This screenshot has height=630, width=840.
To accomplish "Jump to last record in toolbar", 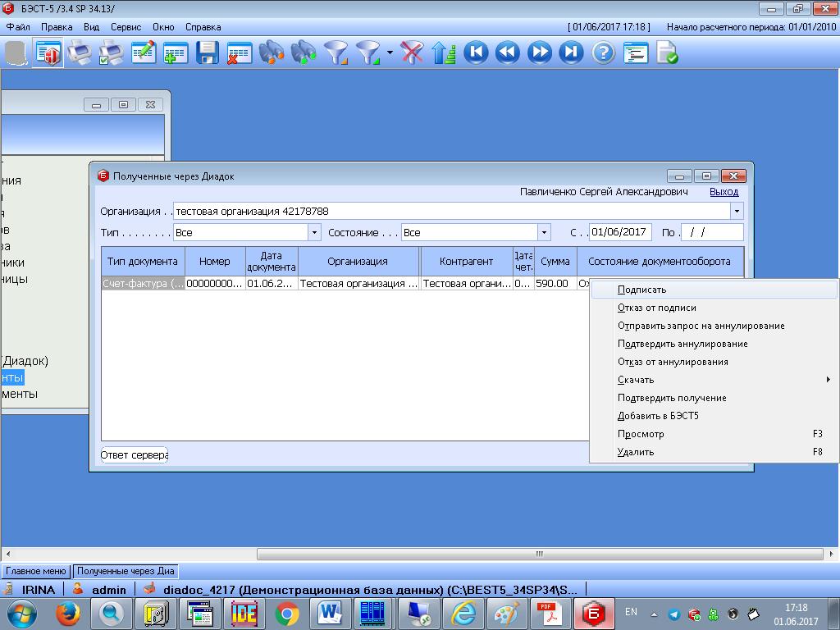I will coord(571,53).
